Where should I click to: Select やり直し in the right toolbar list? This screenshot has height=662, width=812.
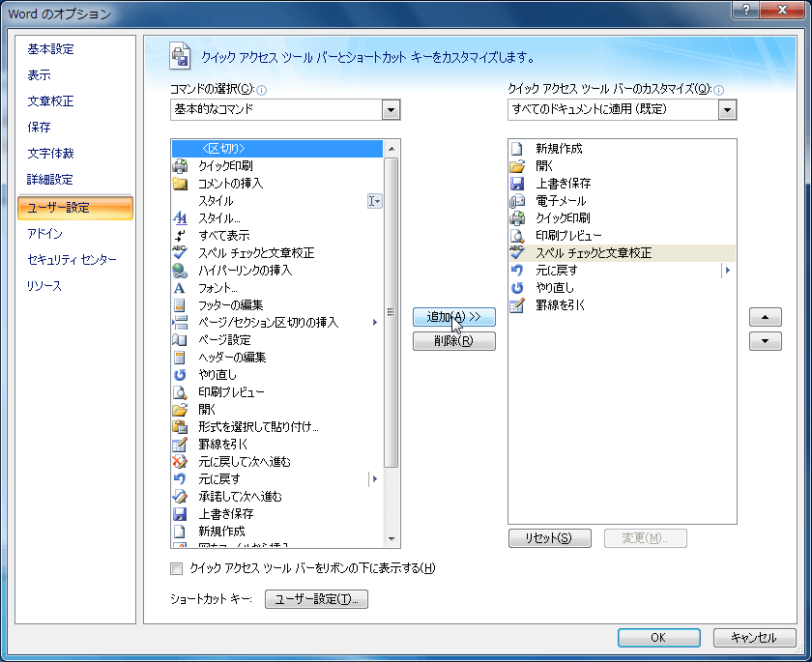pos(622,288)
